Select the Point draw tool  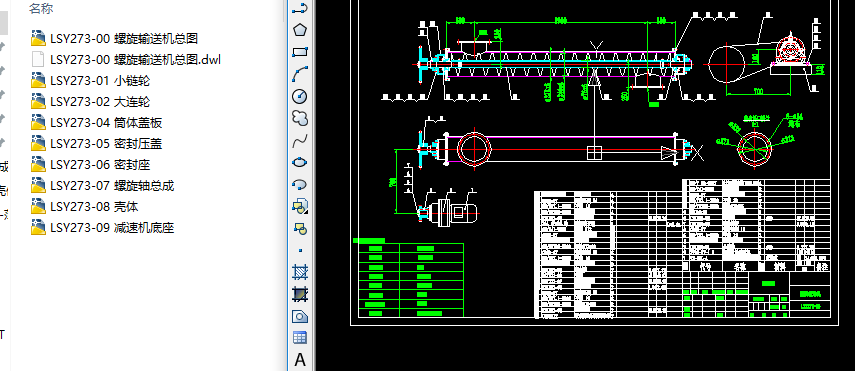click(300, 250)
